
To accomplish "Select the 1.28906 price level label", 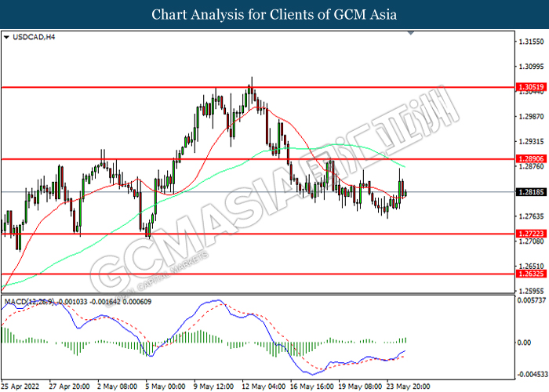I will tap(531, 159).
